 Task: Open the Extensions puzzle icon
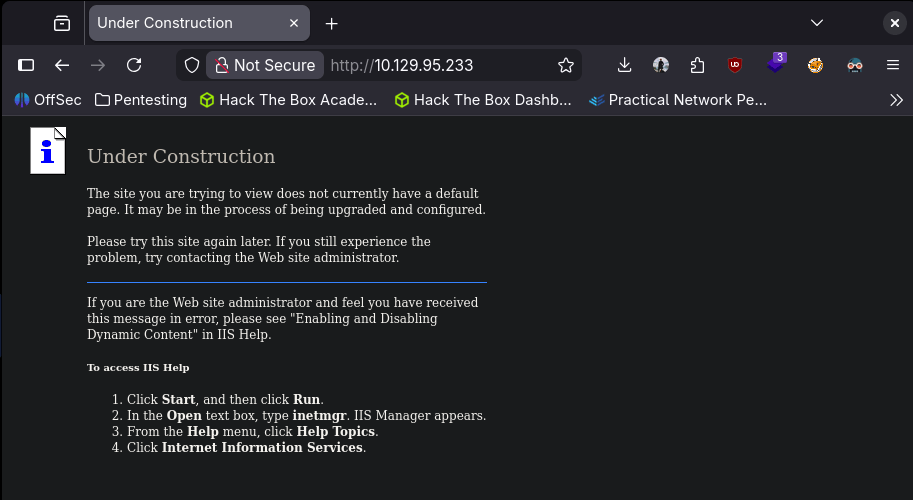pos(698,65)
